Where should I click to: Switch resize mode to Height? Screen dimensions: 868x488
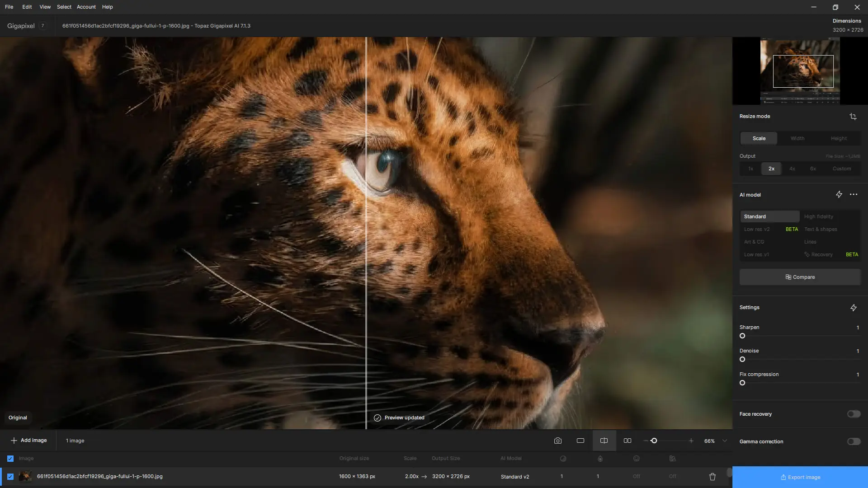tap(839, 138)
